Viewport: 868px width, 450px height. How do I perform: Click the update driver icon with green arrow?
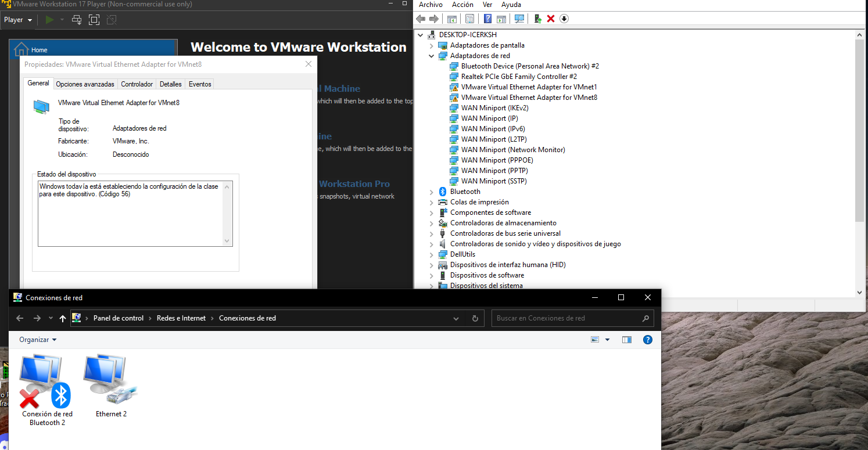[x=538, y=19]
